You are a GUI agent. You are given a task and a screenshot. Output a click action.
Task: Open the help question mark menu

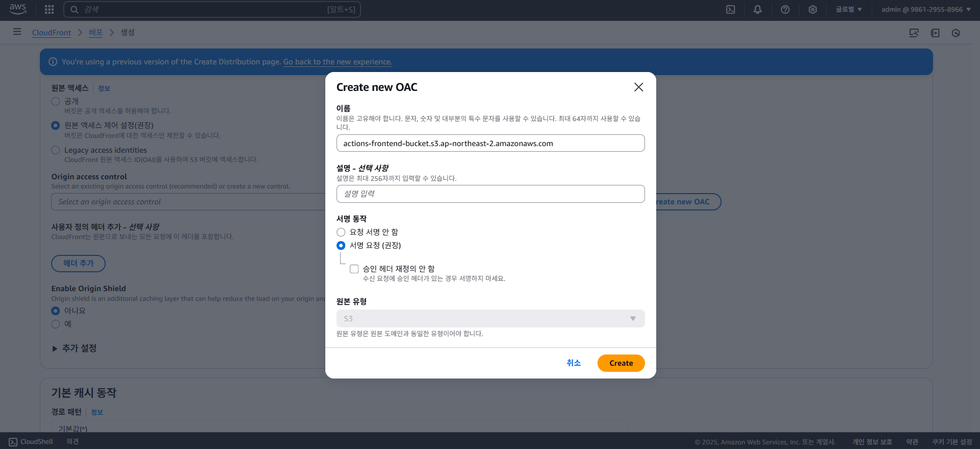(785, 9)
